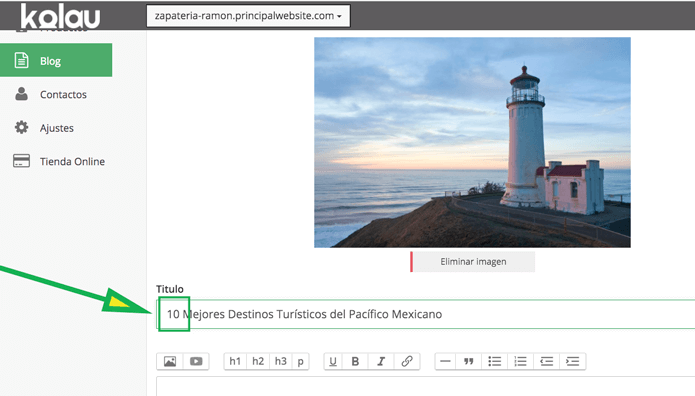Screen dimensions: 695x396
Task: Apply h2 heading format
Action: click(258, 361)
